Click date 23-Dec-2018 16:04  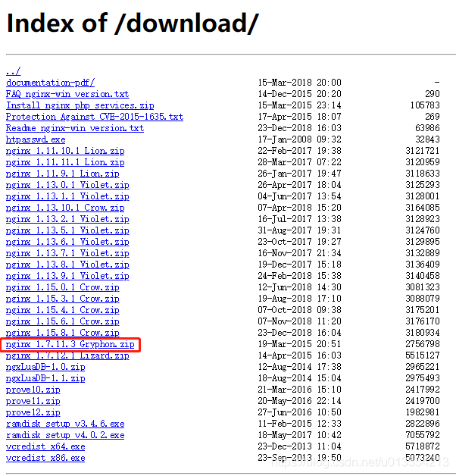[299, 333]
